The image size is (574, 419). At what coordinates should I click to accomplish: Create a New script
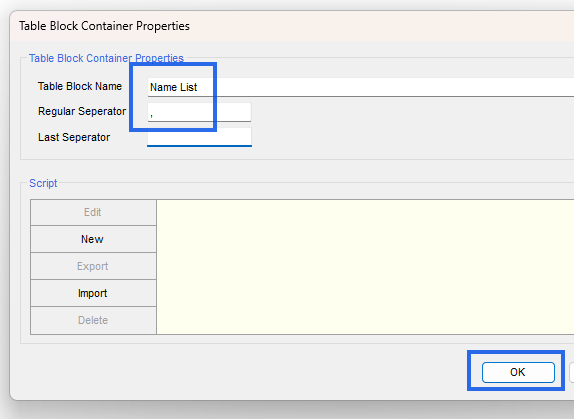pos(93,239)
